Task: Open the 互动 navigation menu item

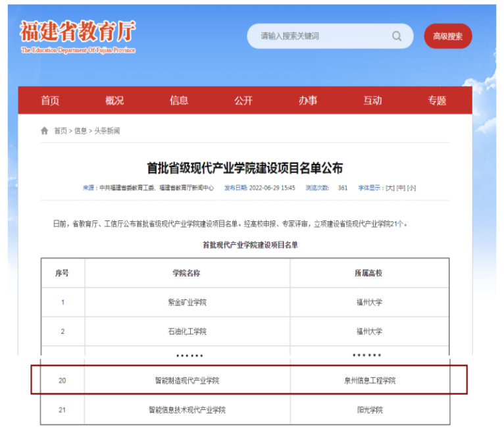Action: (x=372, y=100)
